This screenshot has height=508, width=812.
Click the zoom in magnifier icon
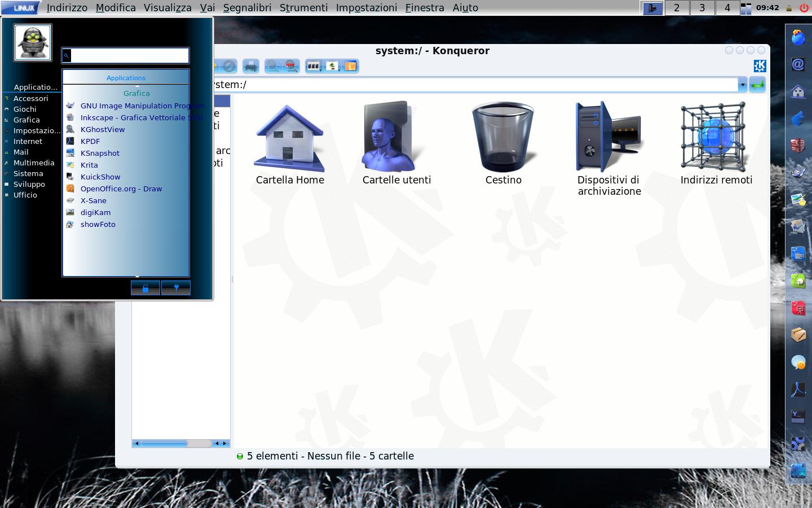tap(272, 66)
